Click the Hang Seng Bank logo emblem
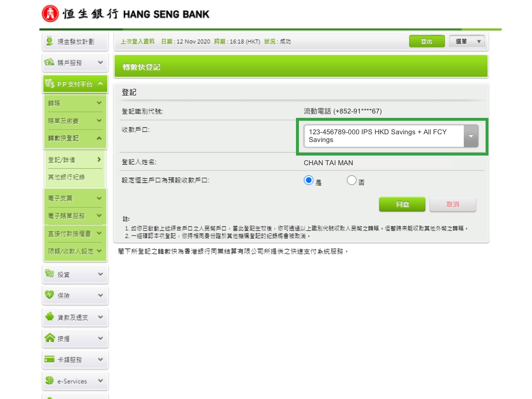Viewport: 532px width, 399px height. click(x=50, y=14)
